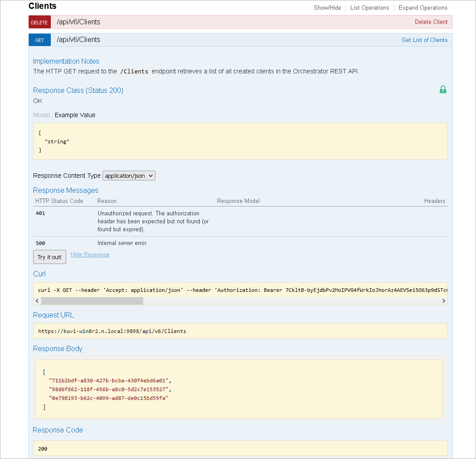Click the Request URL heading
476x459 pixels.
tap(53, 315)
